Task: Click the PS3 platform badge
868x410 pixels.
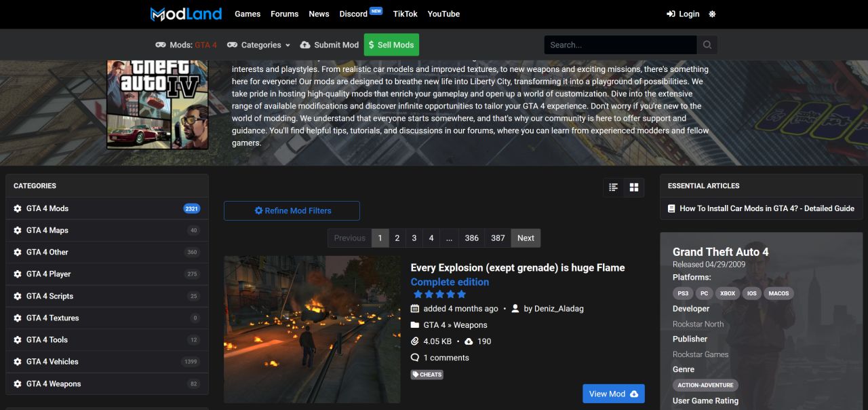Action: tap(682, 294)
